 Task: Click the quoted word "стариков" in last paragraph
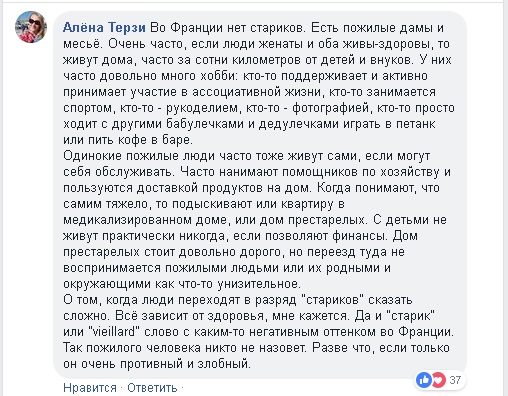(332, 300)
